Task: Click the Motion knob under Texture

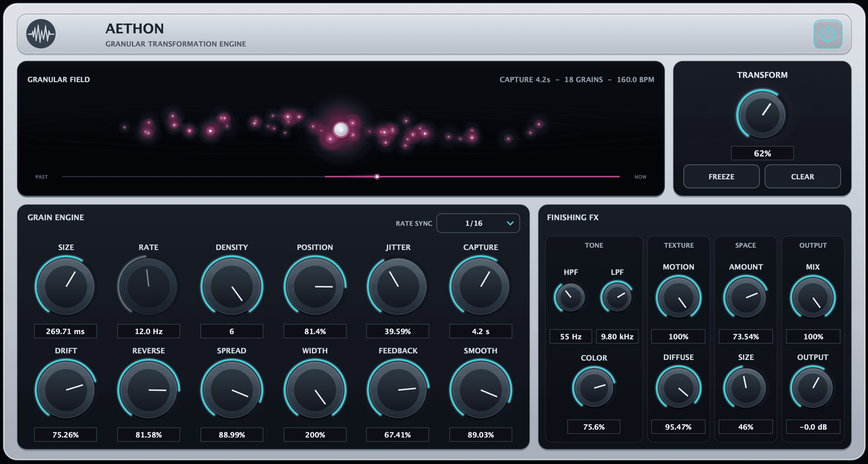Action: 678,297
